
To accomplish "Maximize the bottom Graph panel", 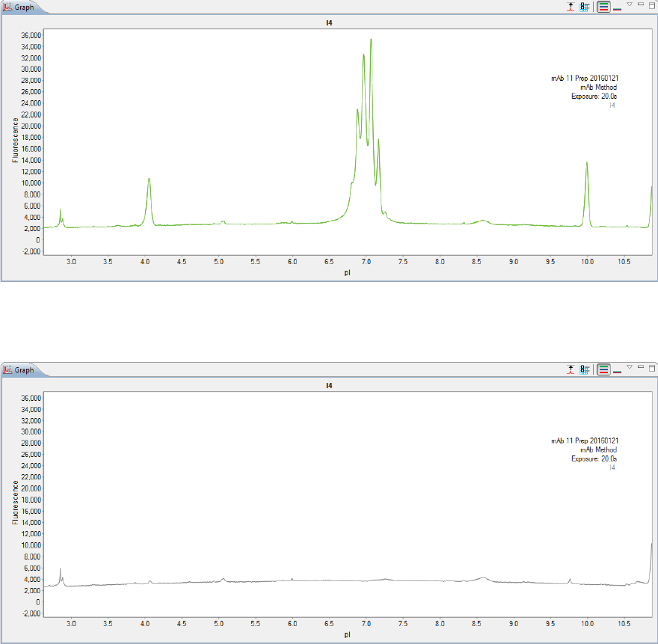I will point(652,368).
